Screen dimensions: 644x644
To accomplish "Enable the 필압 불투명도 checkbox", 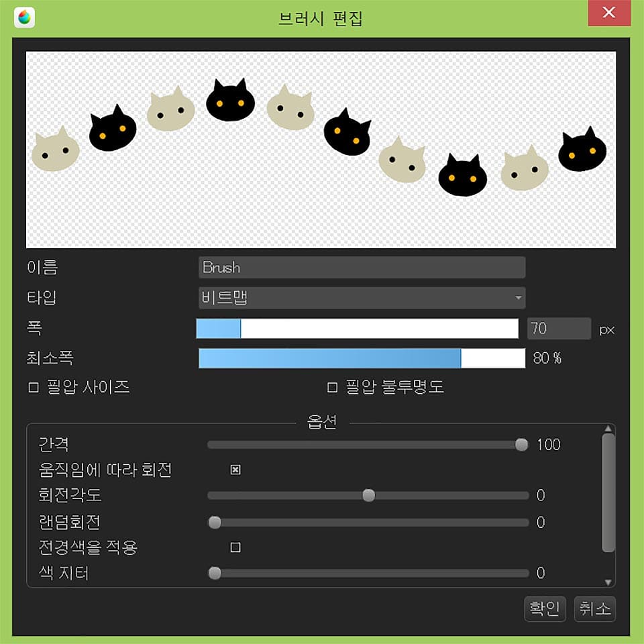I will (332, 387).
